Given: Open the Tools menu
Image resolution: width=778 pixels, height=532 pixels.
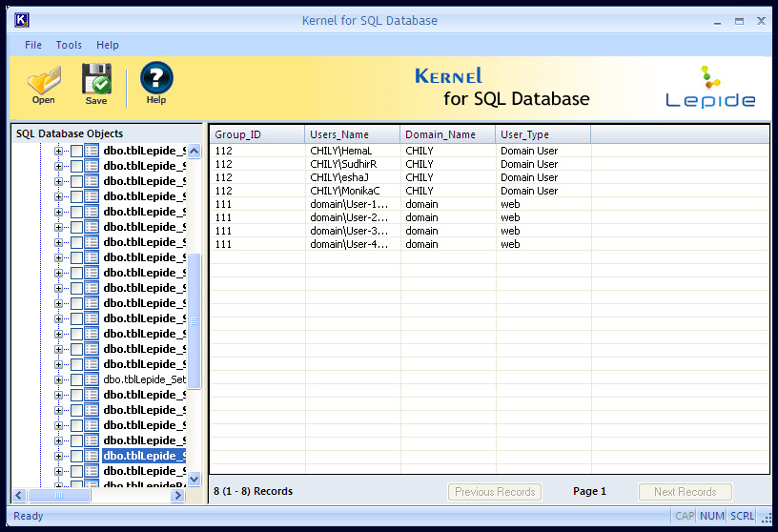Looking at the screenshot, I should 69,45.
